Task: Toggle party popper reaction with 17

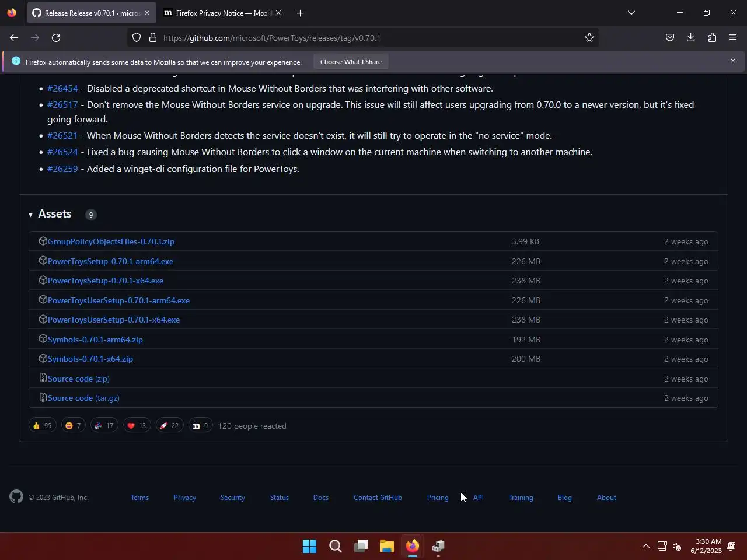Action: 104,426
